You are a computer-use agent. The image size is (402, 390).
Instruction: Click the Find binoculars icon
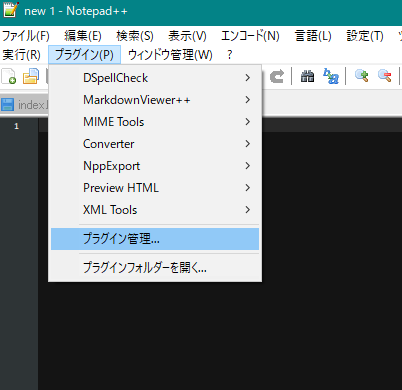[x=307, y=76]
